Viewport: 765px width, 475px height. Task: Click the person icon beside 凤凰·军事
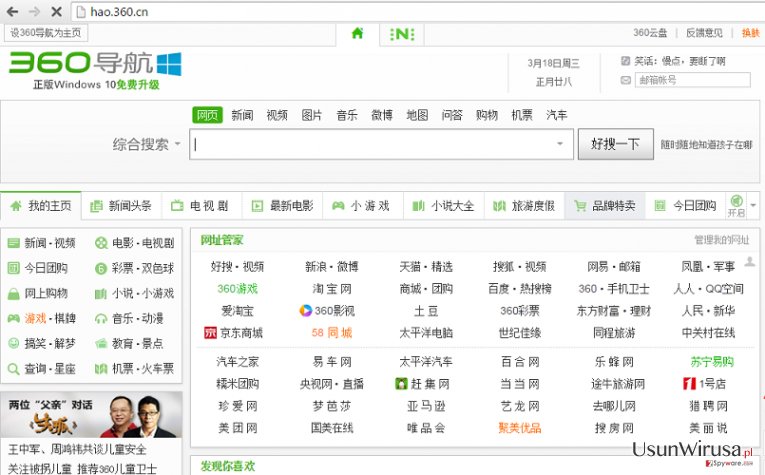tap(749, 262)
